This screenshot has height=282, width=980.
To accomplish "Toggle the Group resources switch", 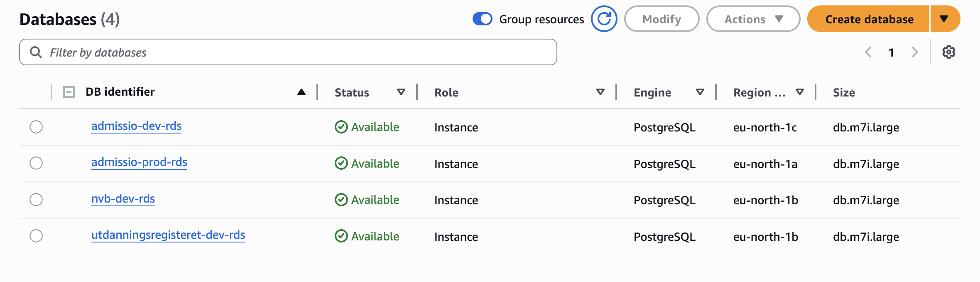I will click(x=482, y=19).
